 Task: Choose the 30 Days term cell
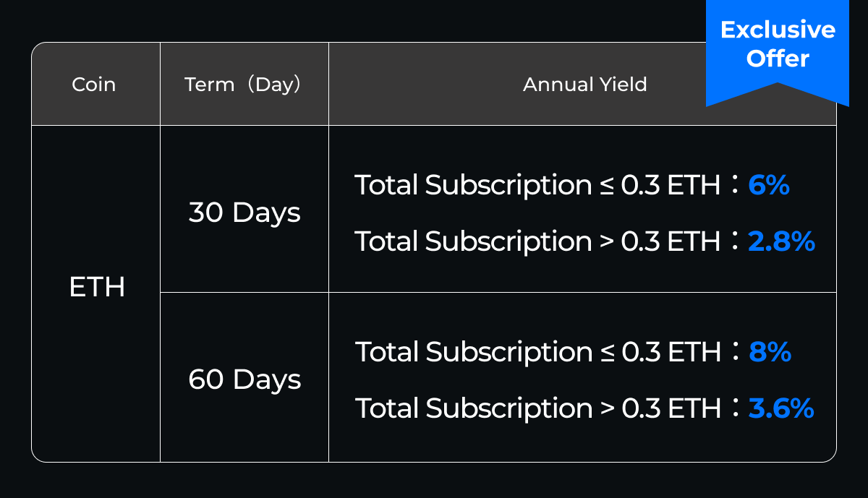244,213
